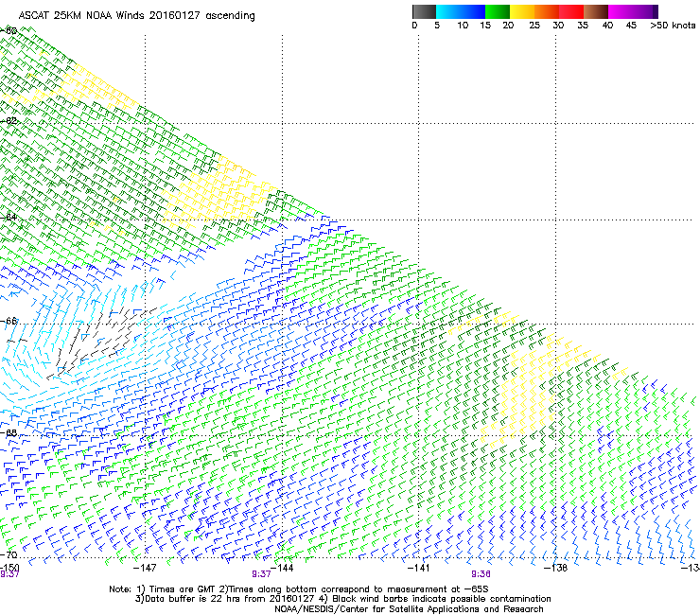The width and height of the screenshot is (700, 615).
Task: Click the '-138' longitude label
Action: 555,568
